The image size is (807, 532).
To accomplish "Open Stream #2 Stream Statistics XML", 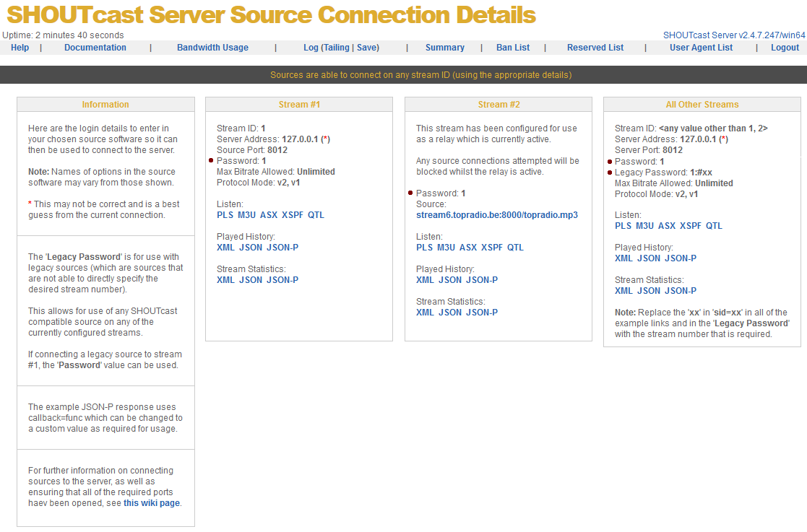I will [x=425, y=313].
